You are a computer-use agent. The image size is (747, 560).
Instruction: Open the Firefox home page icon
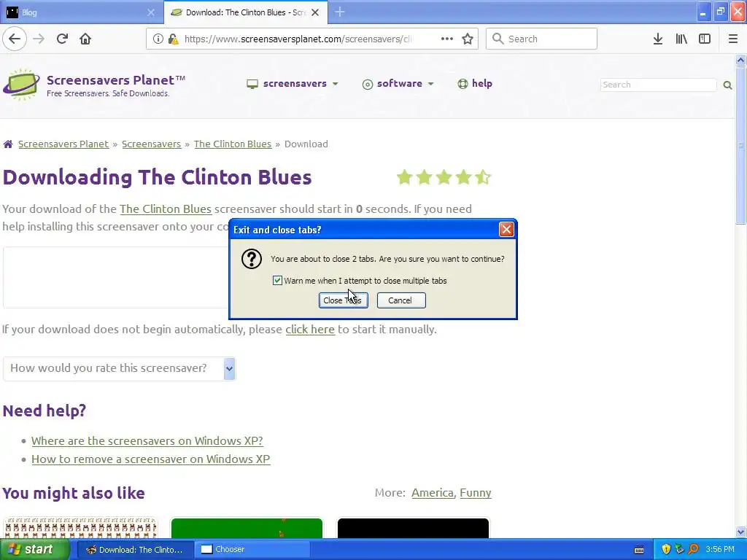point(85,39)
